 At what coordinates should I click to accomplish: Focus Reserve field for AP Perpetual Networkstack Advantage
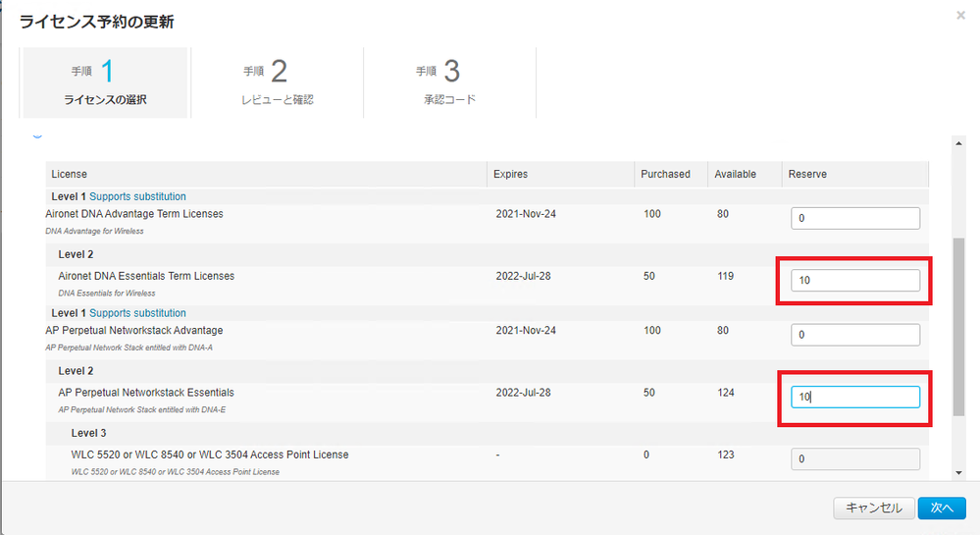[855, 335]
